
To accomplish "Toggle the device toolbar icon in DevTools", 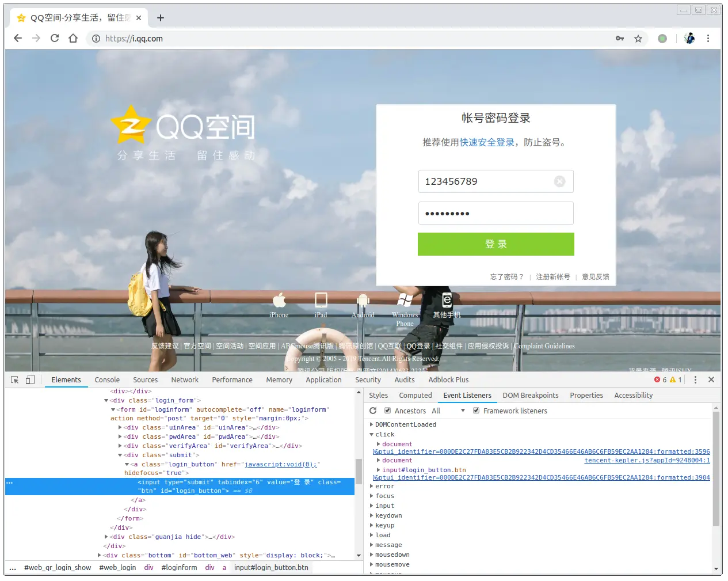I will (x=31, y=380).
